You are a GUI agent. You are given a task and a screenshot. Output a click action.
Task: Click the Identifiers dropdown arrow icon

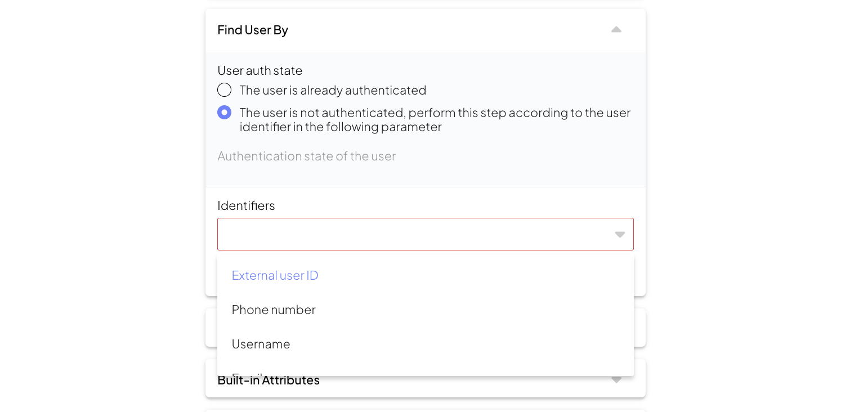coord(620,235)
